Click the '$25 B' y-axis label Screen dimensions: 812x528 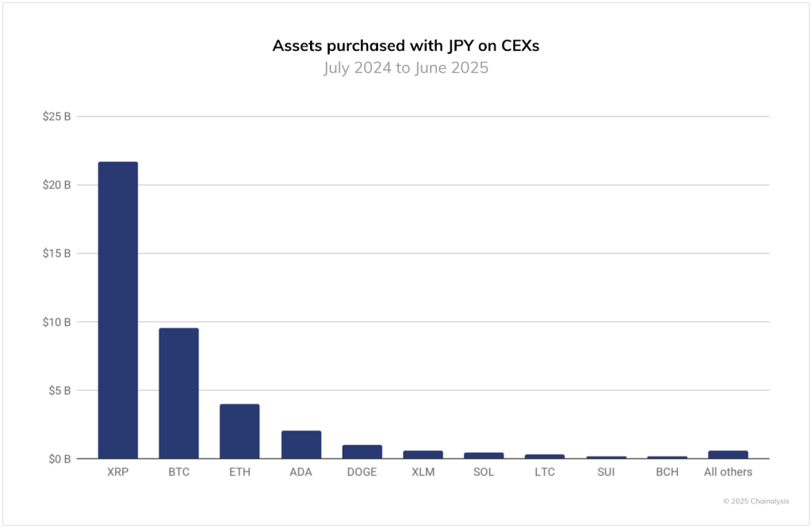point(57,117)
